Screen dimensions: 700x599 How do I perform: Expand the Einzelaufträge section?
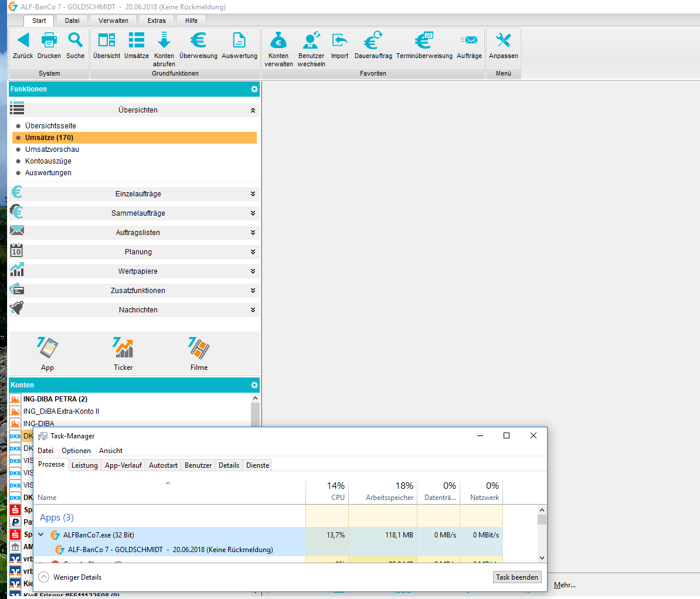253,194
